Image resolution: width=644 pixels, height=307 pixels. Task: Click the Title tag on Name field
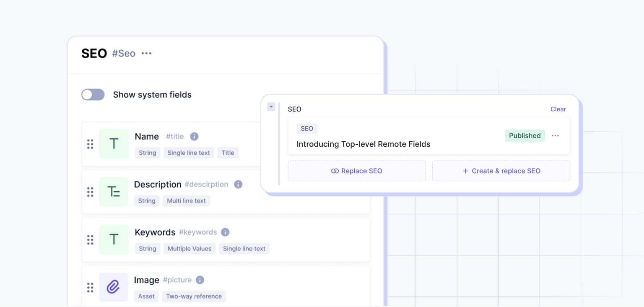point(228,153)
